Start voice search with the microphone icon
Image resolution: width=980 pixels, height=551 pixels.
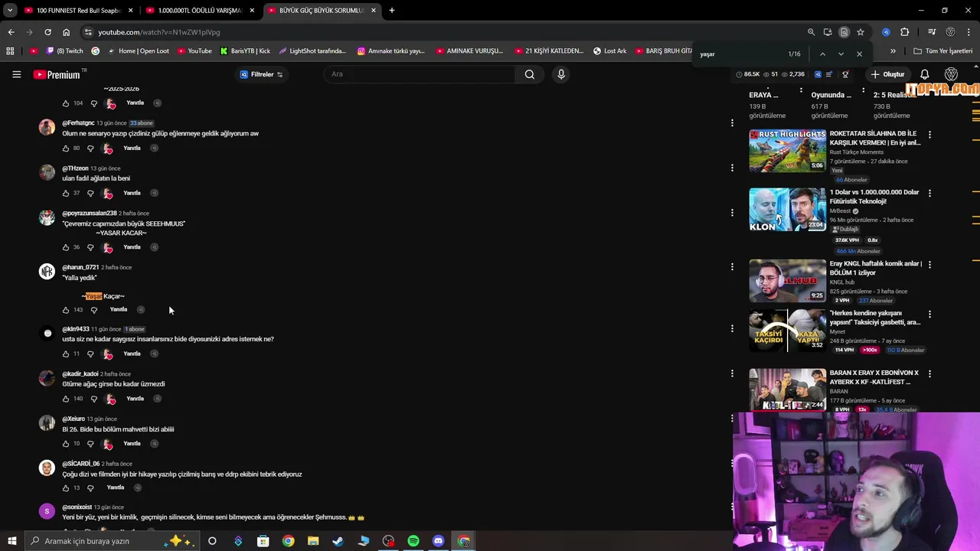tap(561, 74)
